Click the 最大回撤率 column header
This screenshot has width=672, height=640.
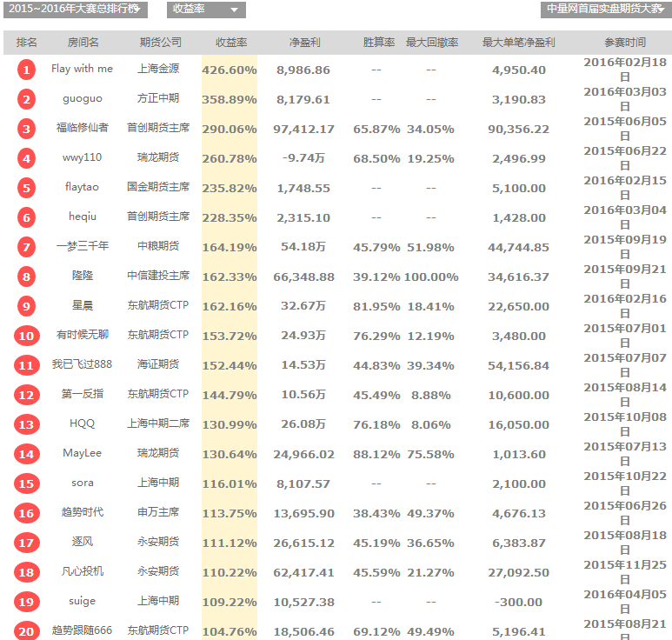click(x=432, y=43)
